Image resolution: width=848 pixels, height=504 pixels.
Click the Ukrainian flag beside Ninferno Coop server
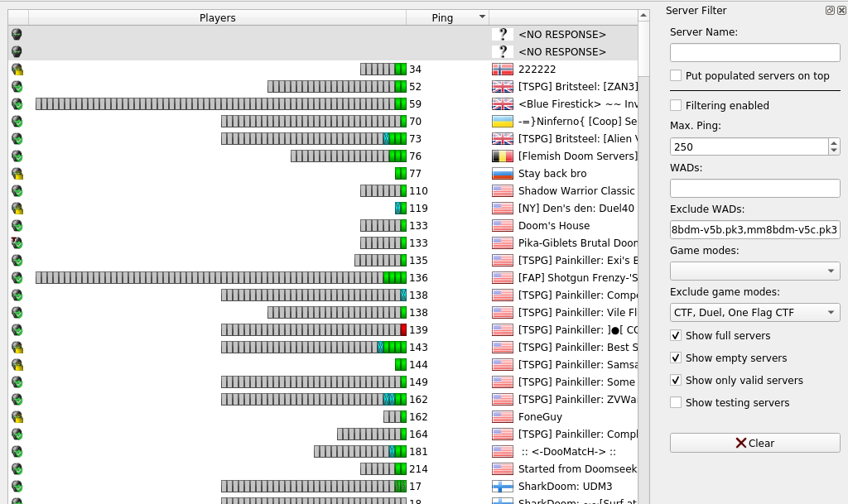coord(503,122)
